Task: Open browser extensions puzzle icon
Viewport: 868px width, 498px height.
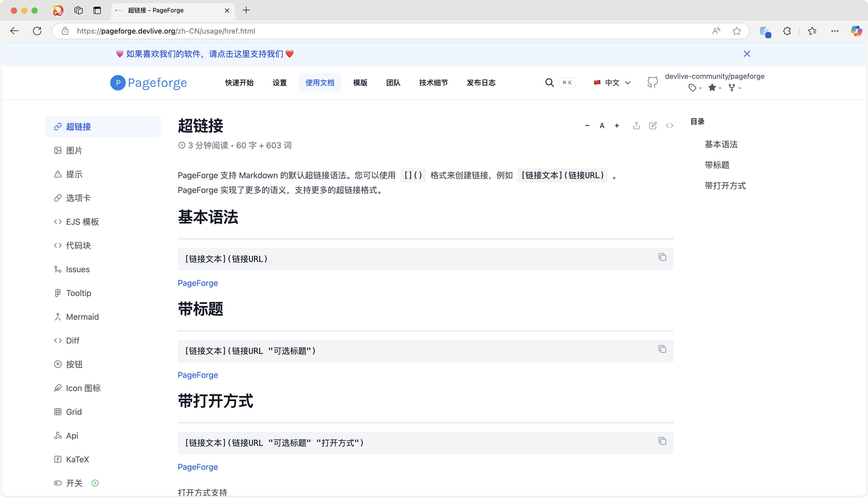Action: (x=787, y=31)
